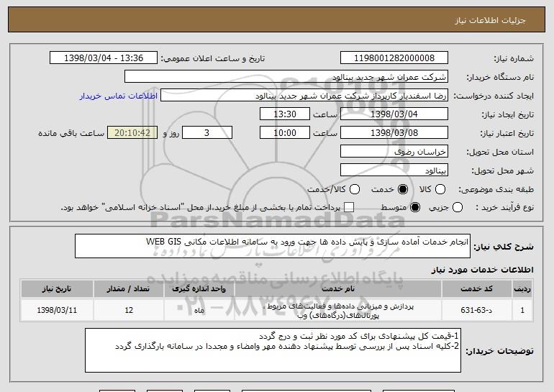Open the اطلاعات تماس خریدار link

point(119,96)
